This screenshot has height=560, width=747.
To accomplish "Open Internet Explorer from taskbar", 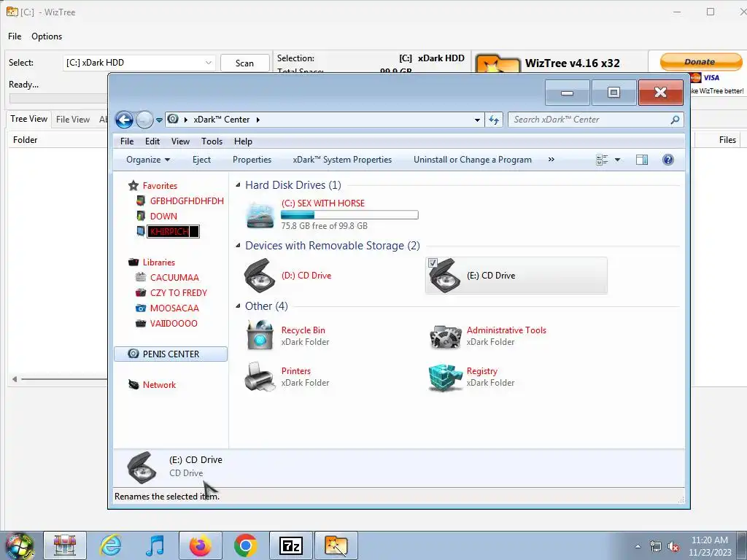I will tap(111, 545).
